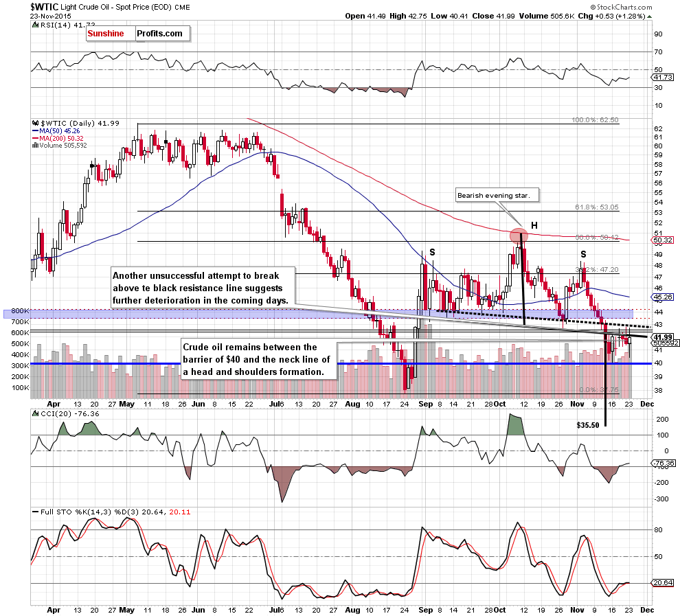The width and height of the screenshot is (680, 616).
Task: Click the Volume 505,592 legend entry
Action: (60, 145)
